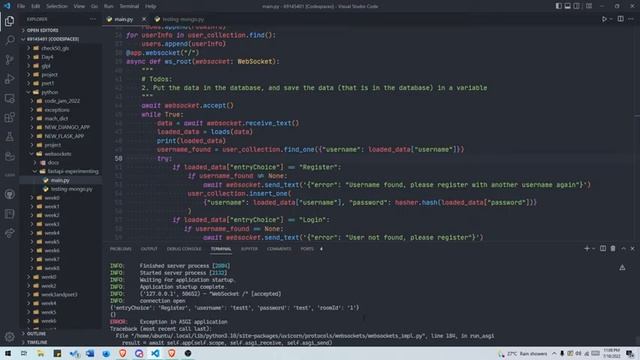Screen dimensions: 640x360
Task: Toggle the Primary Side Bar layout button
Action: tap(558, 6)
